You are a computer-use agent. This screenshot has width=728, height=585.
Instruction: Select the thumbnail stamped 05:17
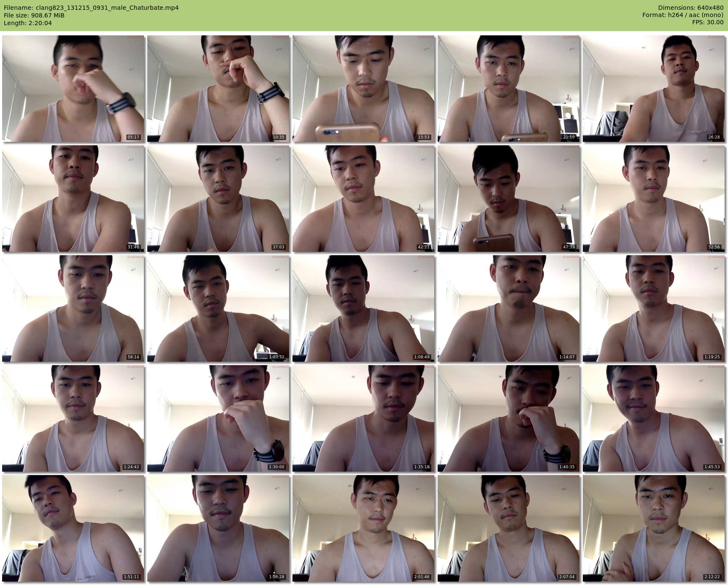tap(73, 89)
